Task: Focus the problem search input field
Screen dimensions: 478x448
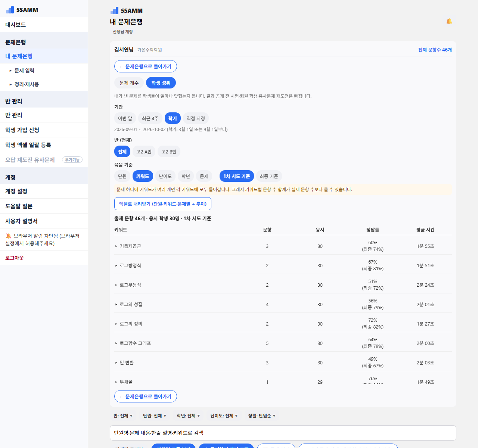Action: pos(283,433)
